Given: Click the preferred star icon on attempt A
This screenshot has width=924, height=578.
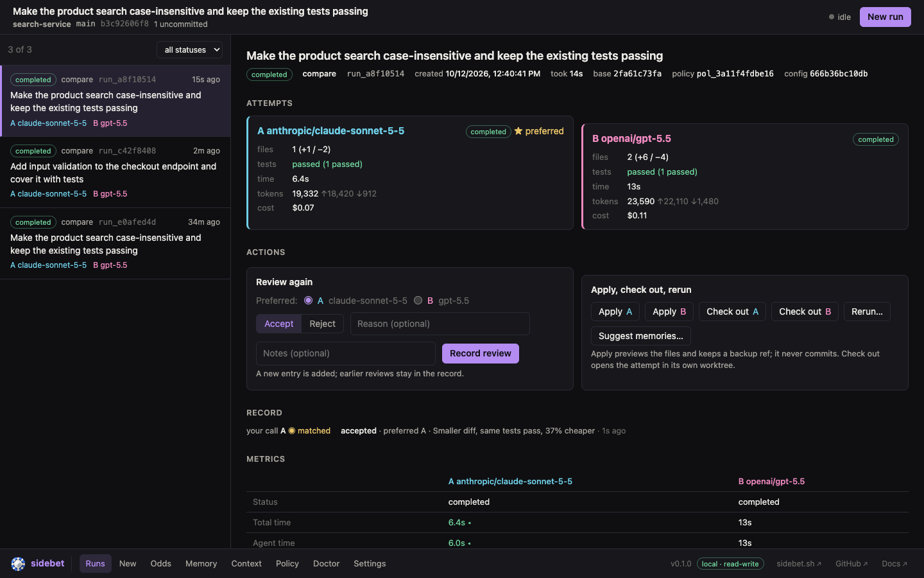Looking at the screenshot, I should (x=518, y=131).
